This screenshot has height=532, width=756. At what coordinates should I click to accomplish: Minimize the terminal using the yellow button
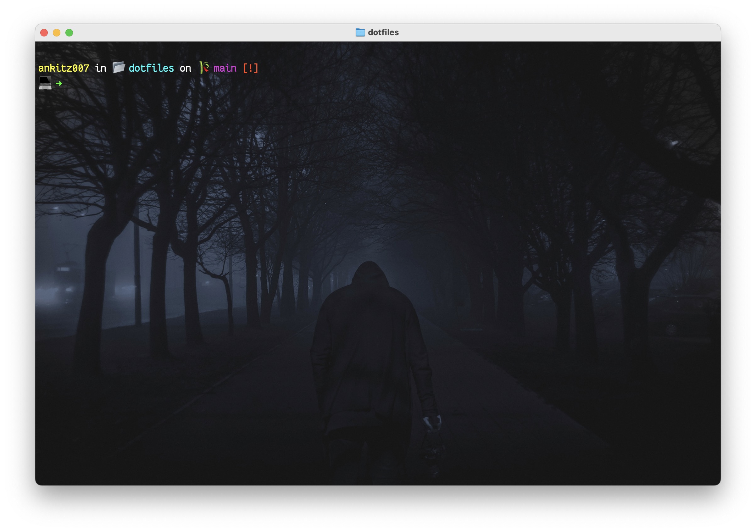(x=57, y=33)
